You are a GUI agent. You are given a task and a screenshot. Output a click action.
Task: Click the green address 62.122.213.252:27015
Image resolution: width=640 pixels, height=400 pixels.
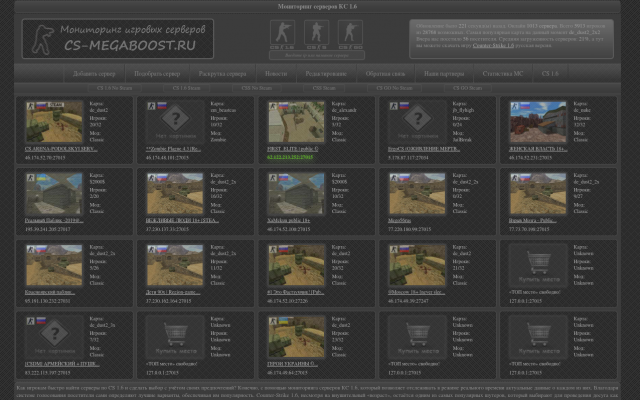(290, 157)
